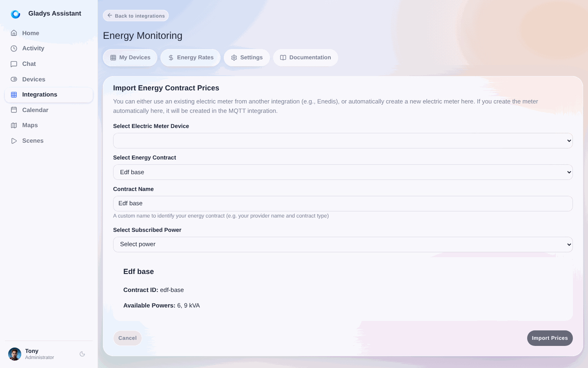588x368 pixels.
Task: Open Chat in the sidebar
Action: (x=49, y=64)
